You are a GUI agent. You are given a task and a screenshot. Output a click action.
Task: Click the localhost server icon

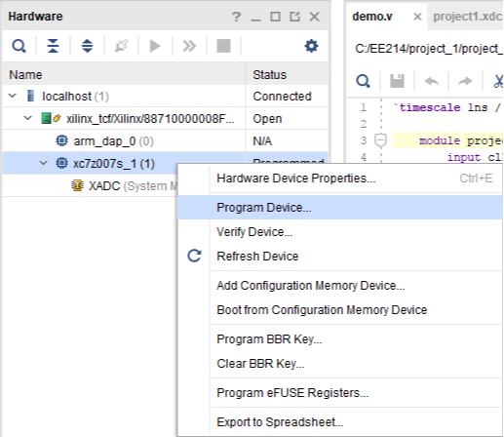[30, 96]
